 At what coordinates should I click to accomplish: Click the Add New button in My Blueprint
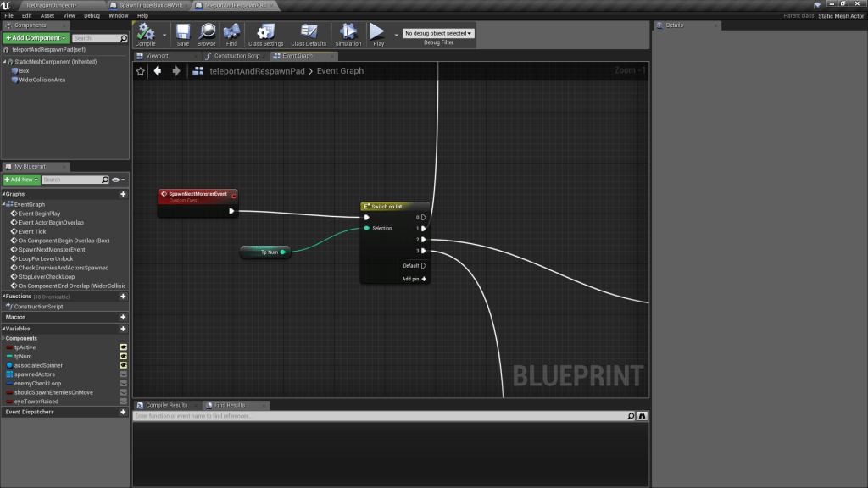pyautogui.click(x=21, y=180)
